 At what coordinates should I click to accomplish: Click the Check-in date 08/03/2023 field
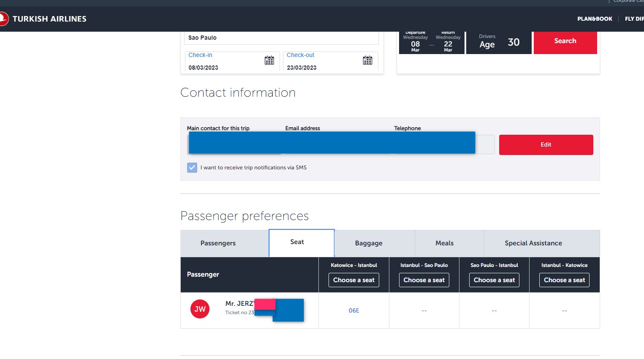tap(232, 62)
